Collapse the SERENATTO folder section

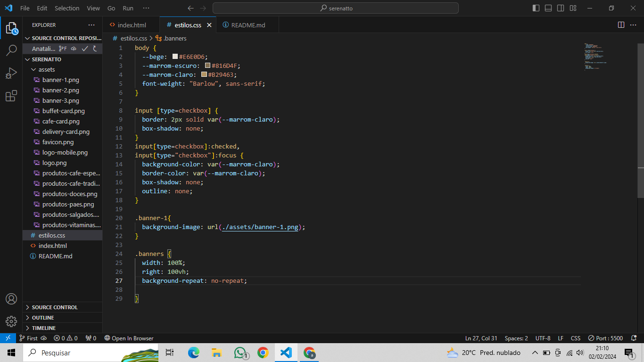(62, 59)
